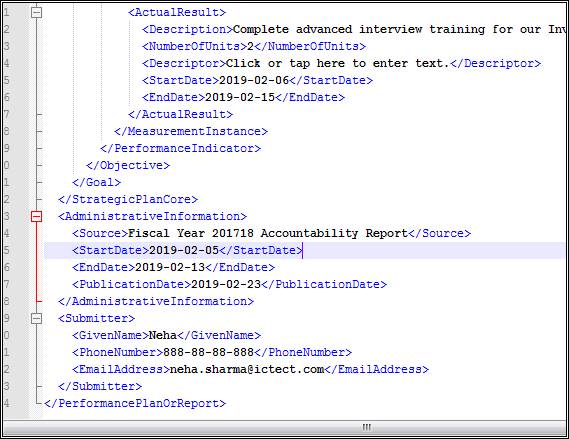Collapse the Submitter element fold
The image size is (569, 439).
(36, 319)
